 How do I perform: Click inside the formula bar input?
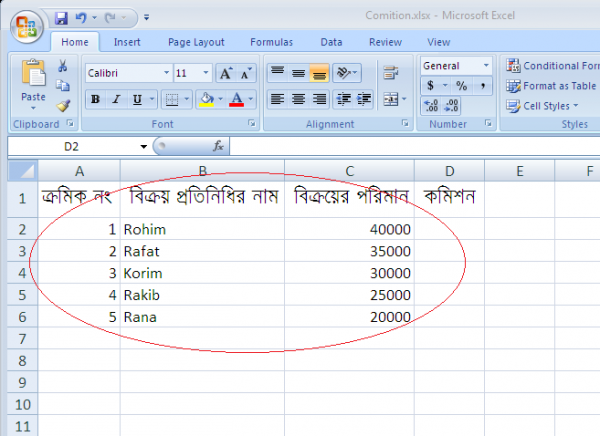pos(415,146)
